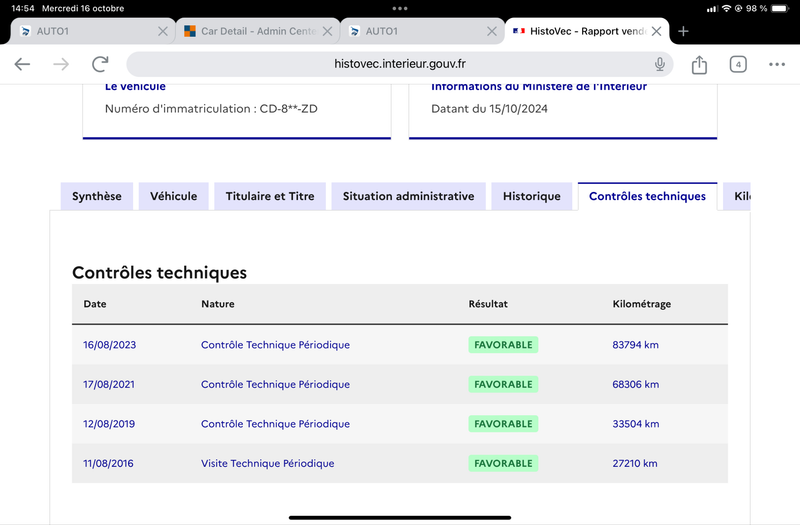Open the partially visible Kilométrage tab

click(737, 196)
